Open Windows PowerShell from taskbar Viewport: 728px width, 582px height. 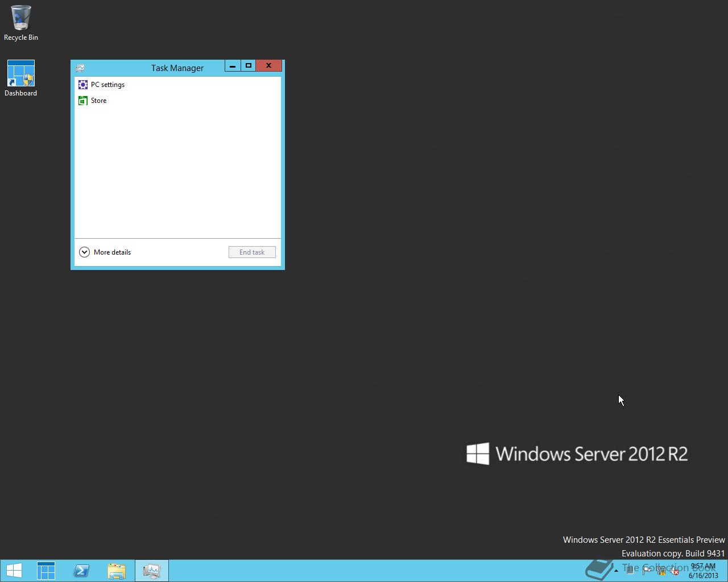coord(81,571)
